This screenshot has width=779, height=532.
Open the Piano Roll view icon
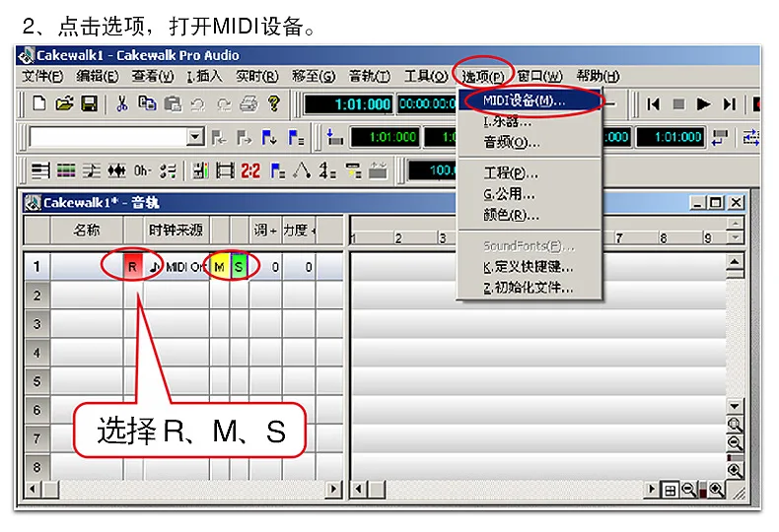[x=40, y=171]
